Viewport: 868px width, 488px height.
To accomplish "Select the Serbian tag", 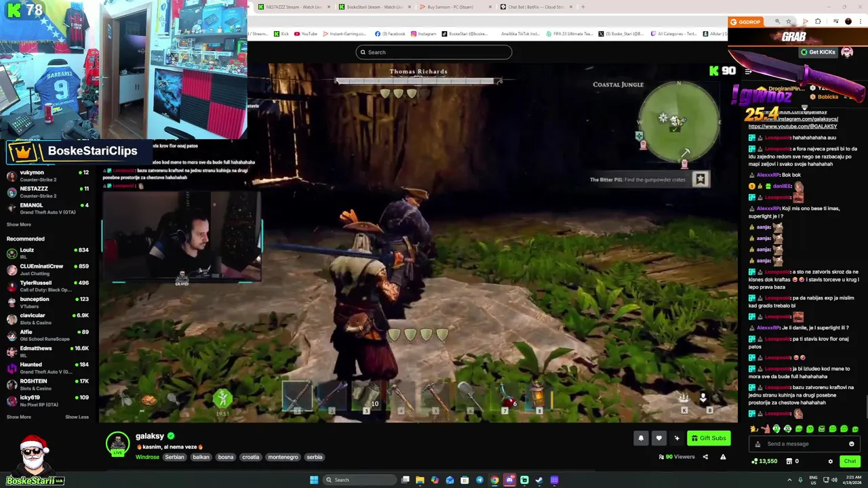I will click(x=174, y=457).
